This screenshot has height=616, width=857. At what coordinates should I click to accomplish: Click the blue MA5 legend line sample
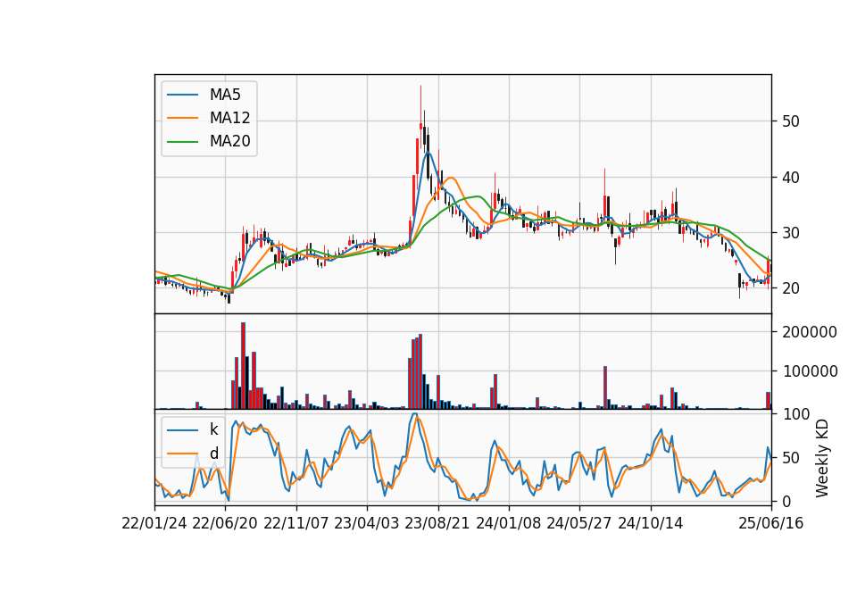(x=182, y=96)
